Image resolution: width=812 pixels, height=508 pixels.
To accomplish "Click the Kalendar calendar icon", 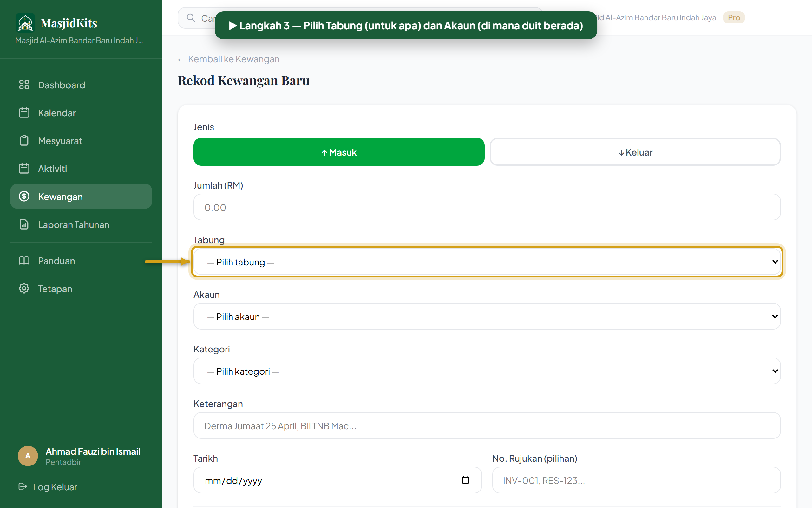I will coord(24,112).
